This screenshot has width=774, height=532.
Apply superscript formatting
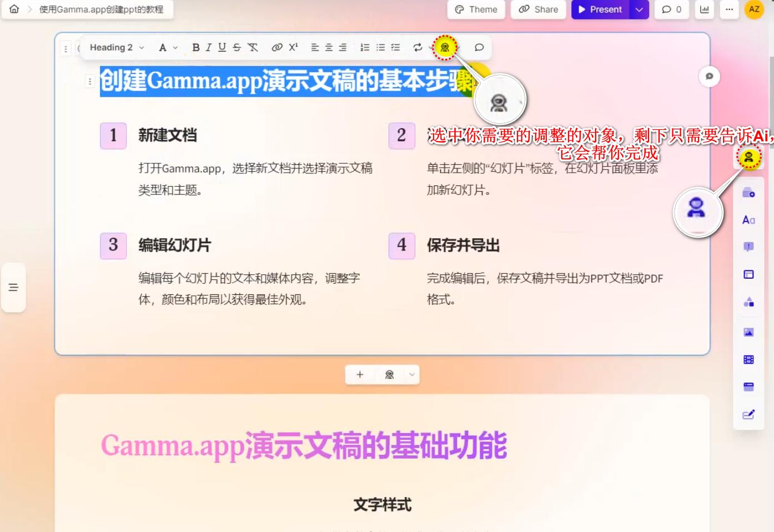point(293,47)
